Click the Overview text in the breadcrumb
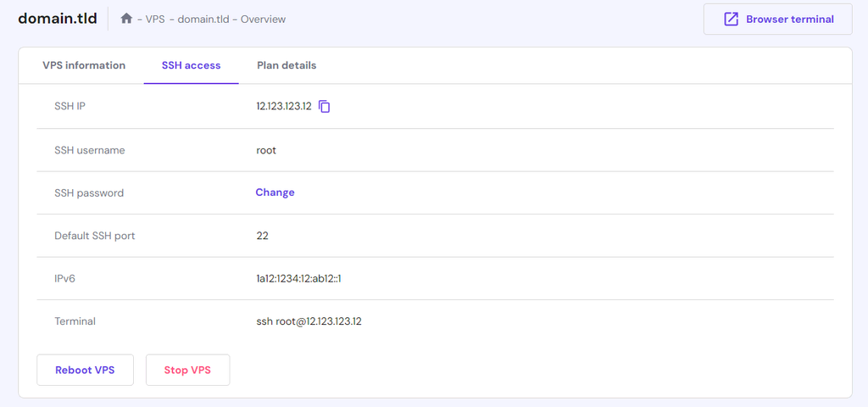 pyautogui.click(x=263, y=20)
